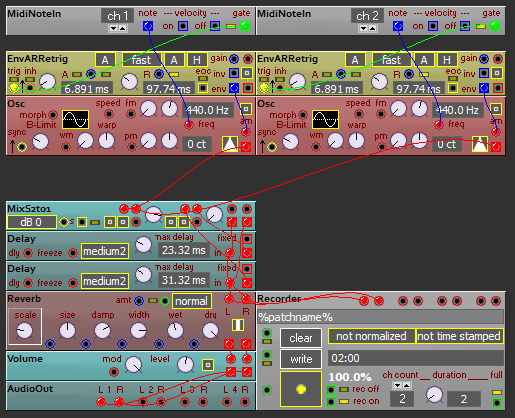Click the velocity 'on' output of ch 1 MidiNoteIn
Viewport: 515px width, 418px height.
pos(183,26)
